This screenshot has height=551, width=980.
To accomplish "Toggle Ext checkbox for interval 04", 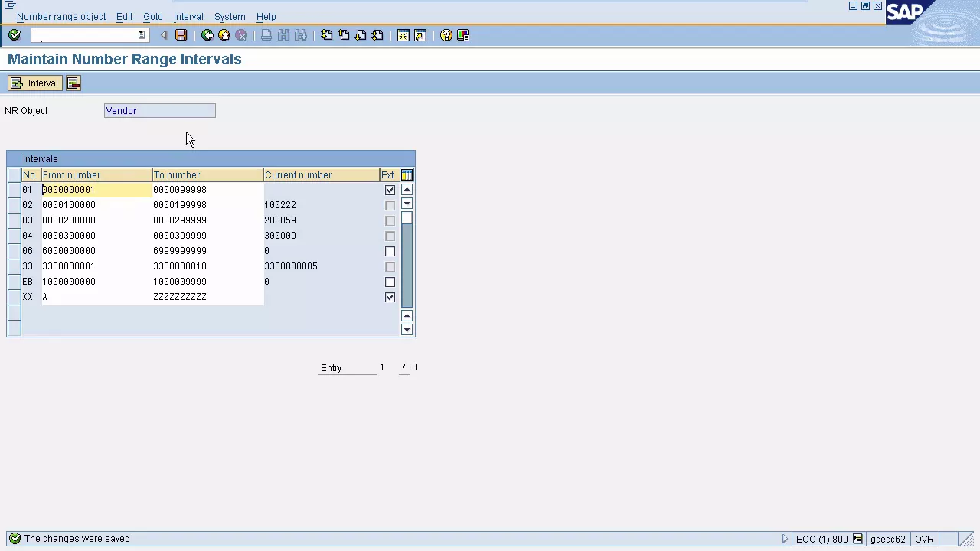I will point(390,236).
